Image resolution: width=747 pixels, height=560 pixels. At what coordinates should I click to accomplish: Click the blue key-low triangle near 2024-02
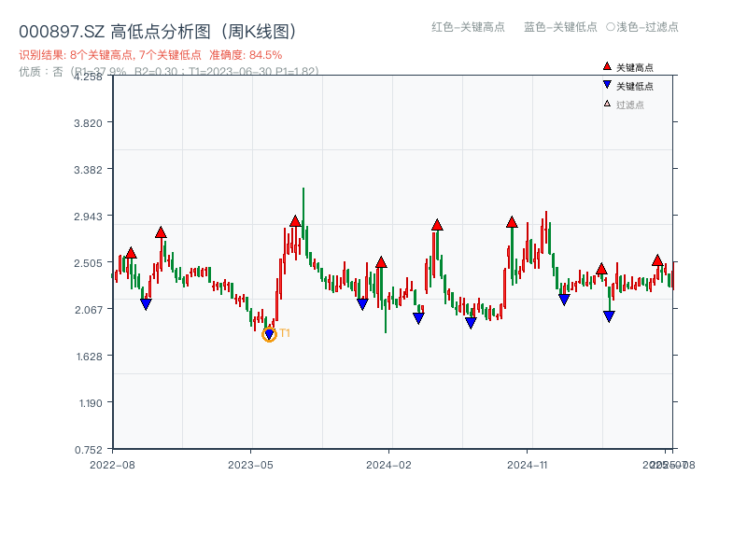coord(362,301)
